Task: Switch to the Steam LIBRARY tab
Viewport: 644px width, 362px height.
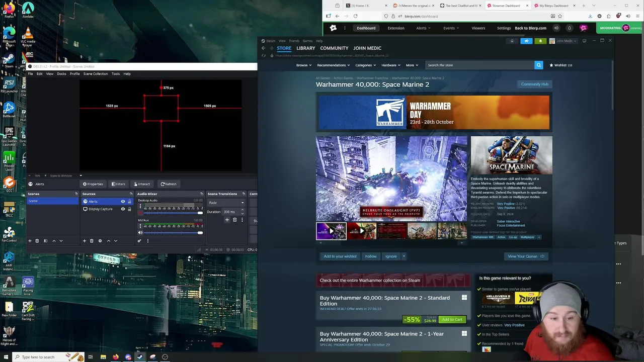Action: pyautogui.click(x=305, y=48)
